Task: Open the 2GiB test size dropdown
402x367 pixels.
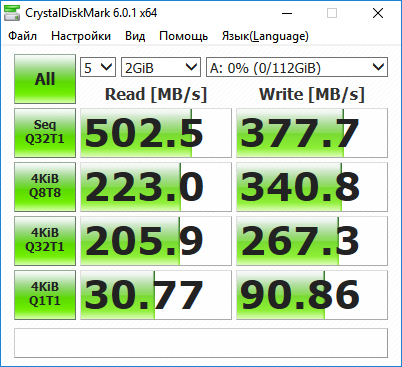Action: pyautogui.click(x=161, y=67)
